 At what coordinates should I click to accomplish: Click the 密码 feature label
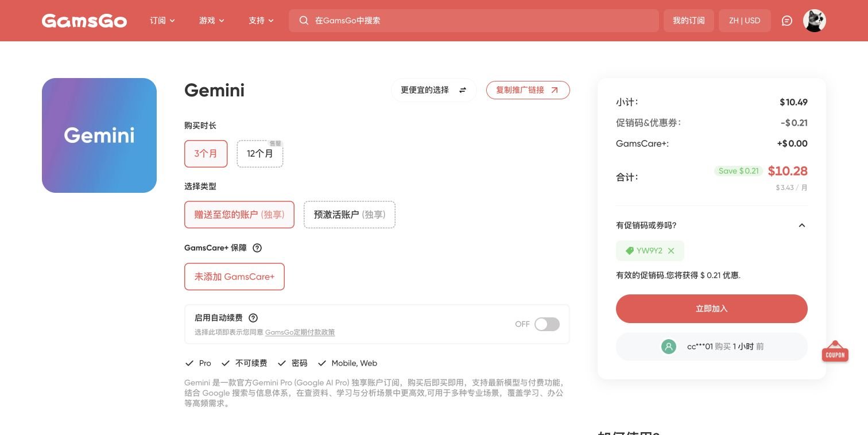pyautogui.click(x=300, y=363)
